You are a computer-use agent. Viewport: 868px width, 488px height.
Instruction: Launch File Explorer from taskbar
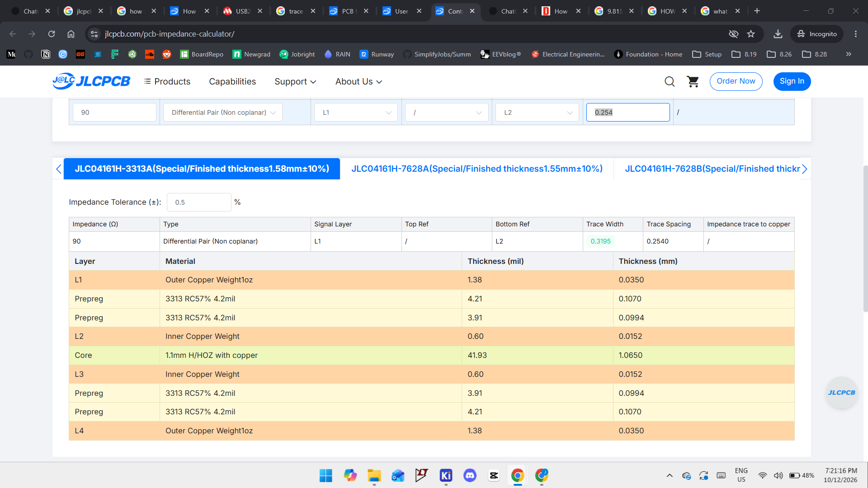374,475
